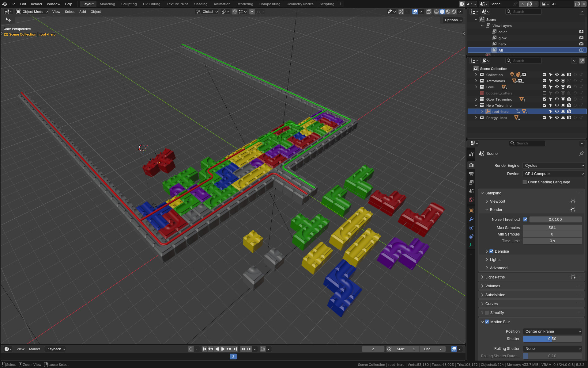Click the Max Samples value field
The height and width of the screenshot is (368, 588).
tap(552, 228)
